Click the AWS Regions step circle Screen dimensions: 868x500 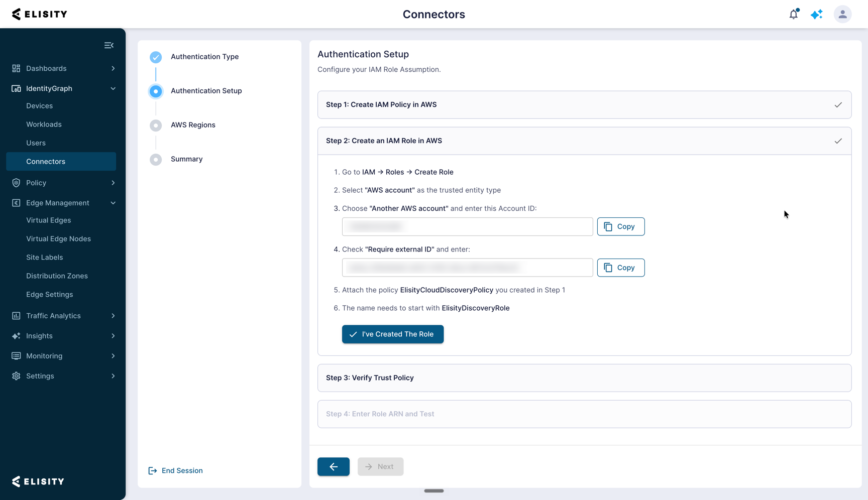[156, 125]
